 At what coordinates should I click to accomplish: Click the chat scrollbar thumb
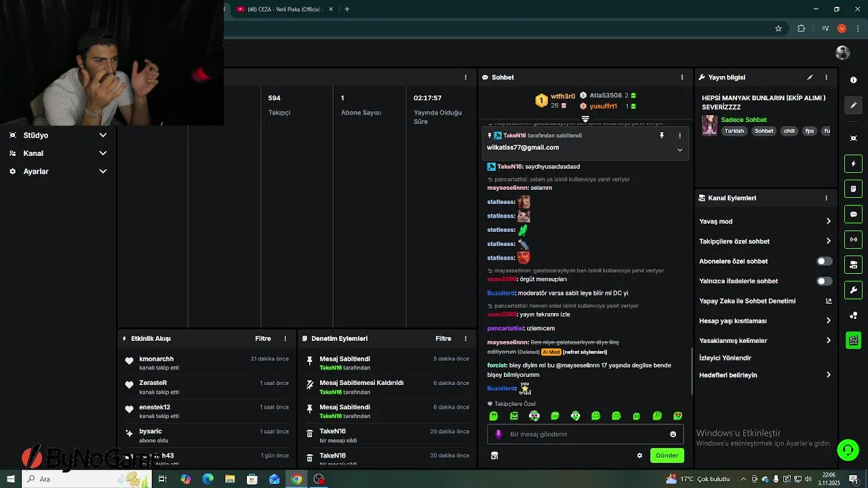coord(692,371)
